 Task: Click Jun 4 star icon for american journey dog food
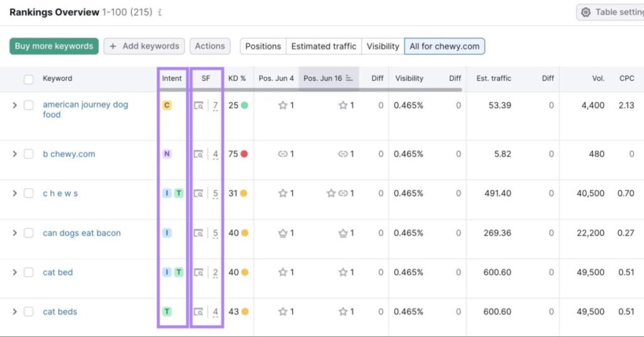click(282, 106)
